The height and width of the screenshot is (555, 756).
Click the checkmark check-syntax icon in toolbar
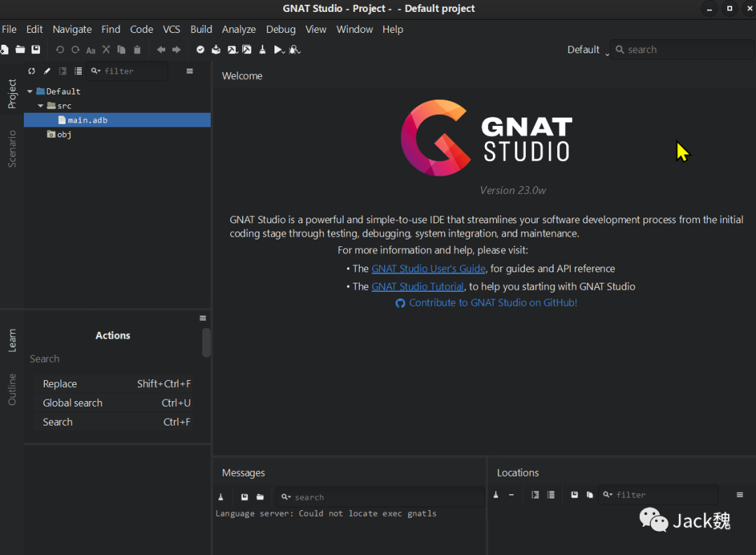pos(200,50)
